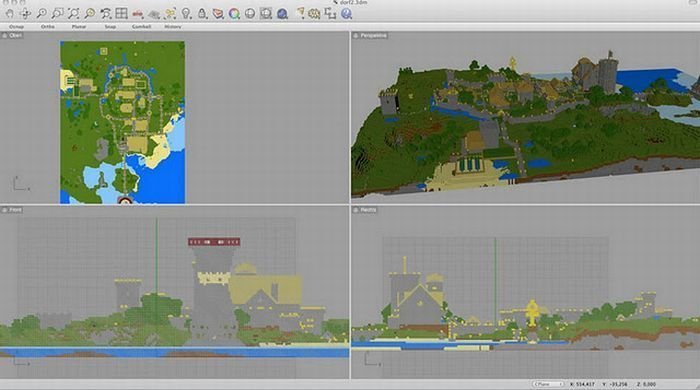Select the Rotate View tool
This screenshot has height=390, width=700.
click(25, 14)
